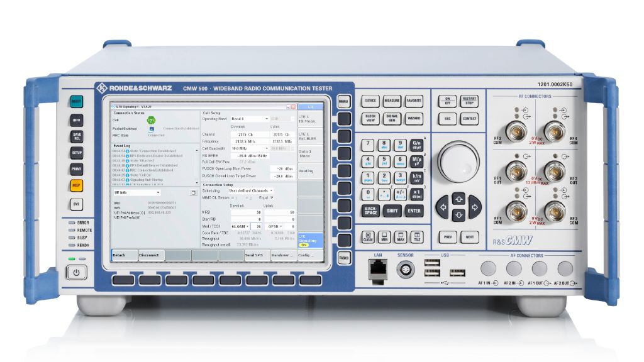Tap the teal RESET key
Viewport: 644px width, 362px height.
tap(76, 101)
